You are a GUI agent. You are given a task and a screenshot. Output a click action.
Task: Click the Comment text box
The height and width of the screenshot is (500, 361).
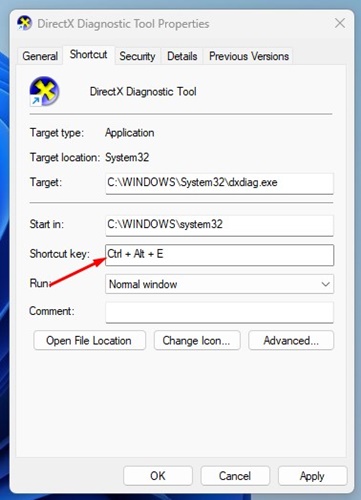219,312
